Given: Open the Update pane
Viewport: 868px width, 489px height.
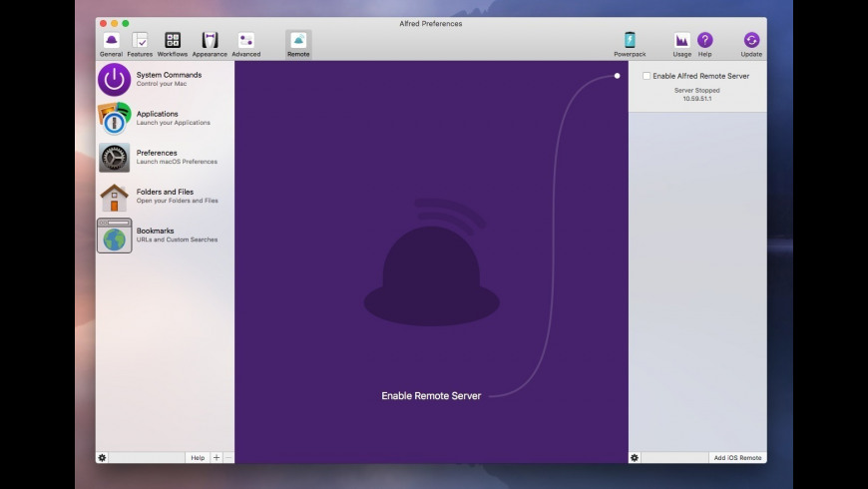Looking at the screenshot, I should coord(751,44).
